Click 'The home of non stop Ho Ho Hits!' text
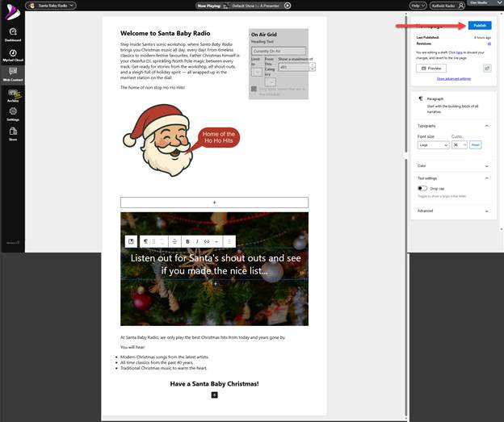The height and width of the screenshot is (422, 504). [x=153, y=87]
